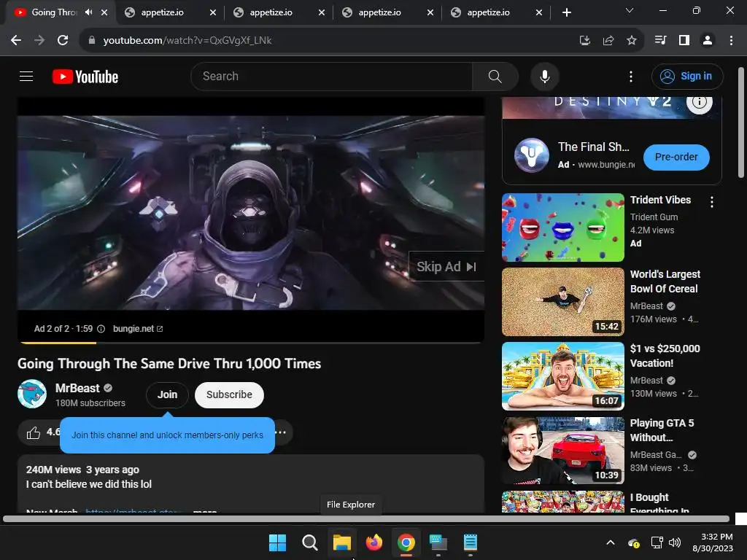
Task: Mute the Going Through tab audio icon
Action: (88, 12)
